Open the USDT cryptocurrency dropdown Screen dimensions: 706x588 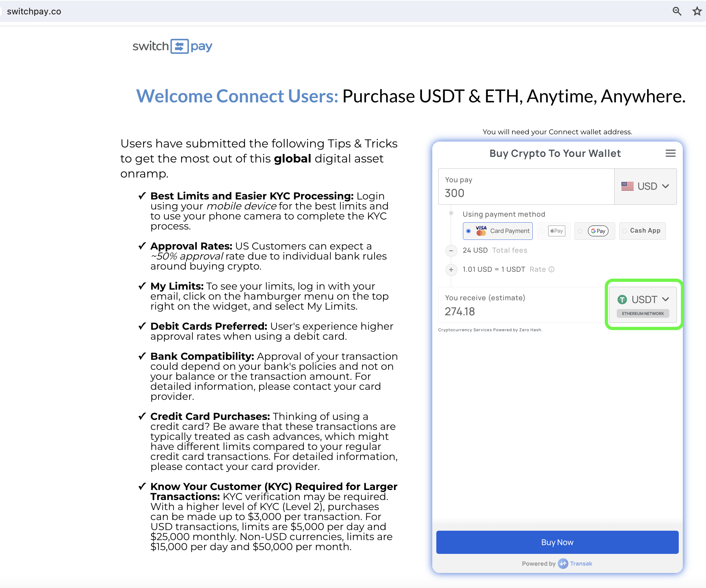[643, 304]
